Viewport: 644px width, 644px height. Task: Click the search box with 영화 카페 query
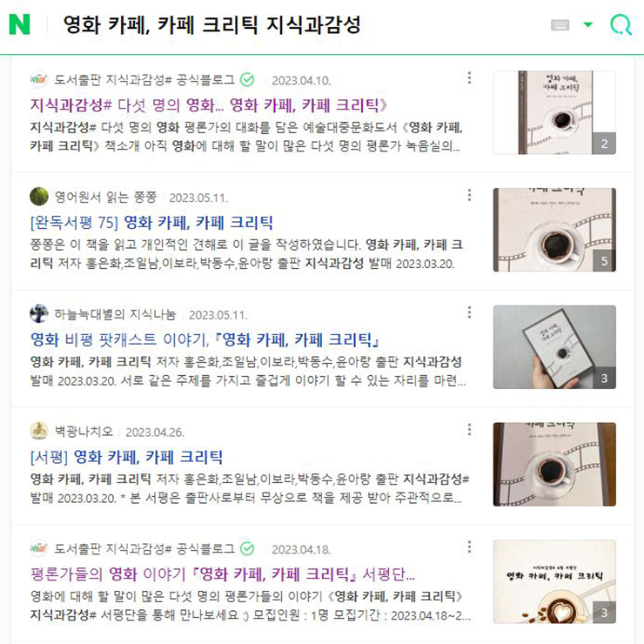click(x=287, y=25)
